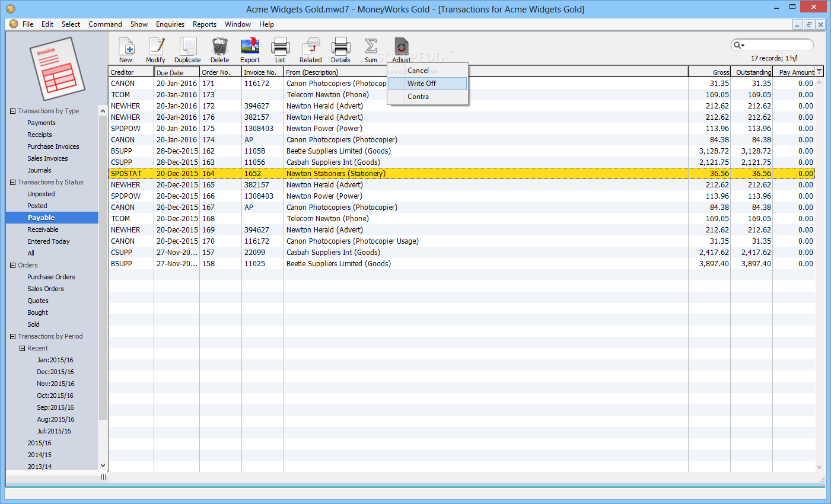Image resolution: width=831 pixels, height=504 pixels.
Task: Open the Related toolbar icon
Action: pos(311,47)
